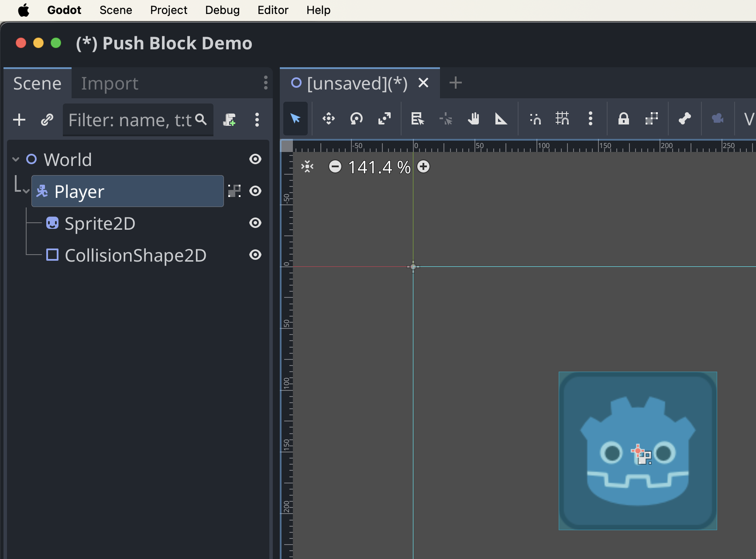The width and height of the screenshot is (756, 559).
Task: Select the Ruler Mode tool
Action: pos(501,118)
